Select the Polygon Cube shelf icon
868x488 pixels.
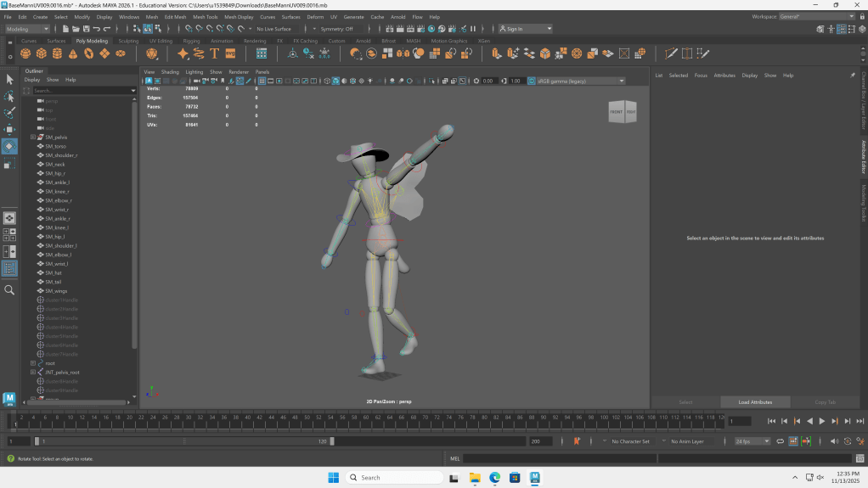click(x=42, y=53)
